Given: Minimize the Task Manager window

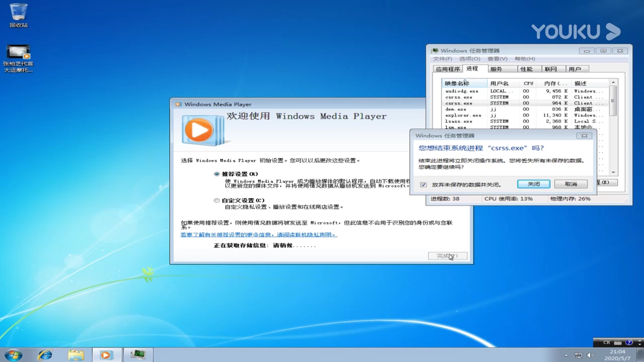Looking at the screenshot, I should pos(587,51).
